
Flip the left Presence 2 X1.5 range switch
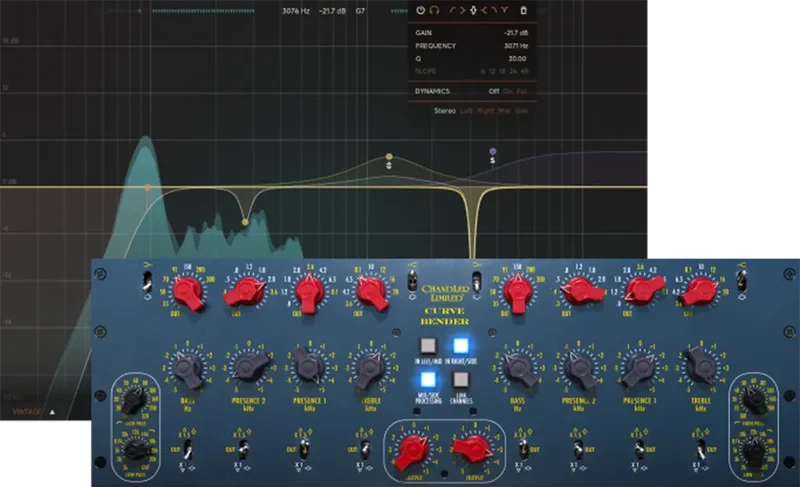point(243,449)
